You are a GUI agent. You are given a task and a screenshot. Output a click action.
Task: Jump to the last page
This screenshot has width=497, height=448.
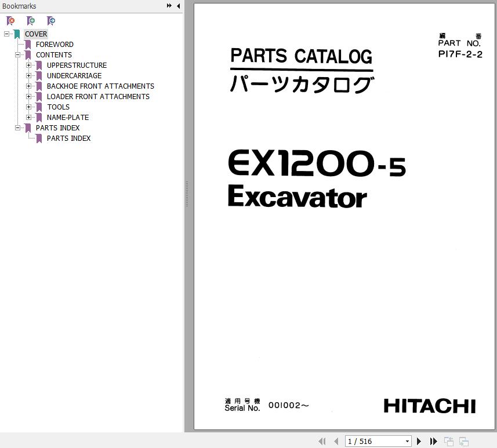[433, 441]
